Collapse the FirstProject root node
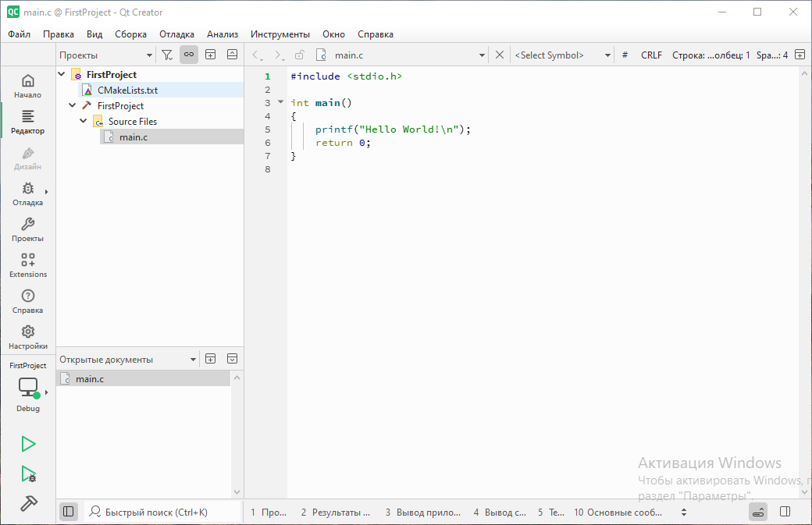The width and height of the screenshot is (812, 525). click(62, 74)
